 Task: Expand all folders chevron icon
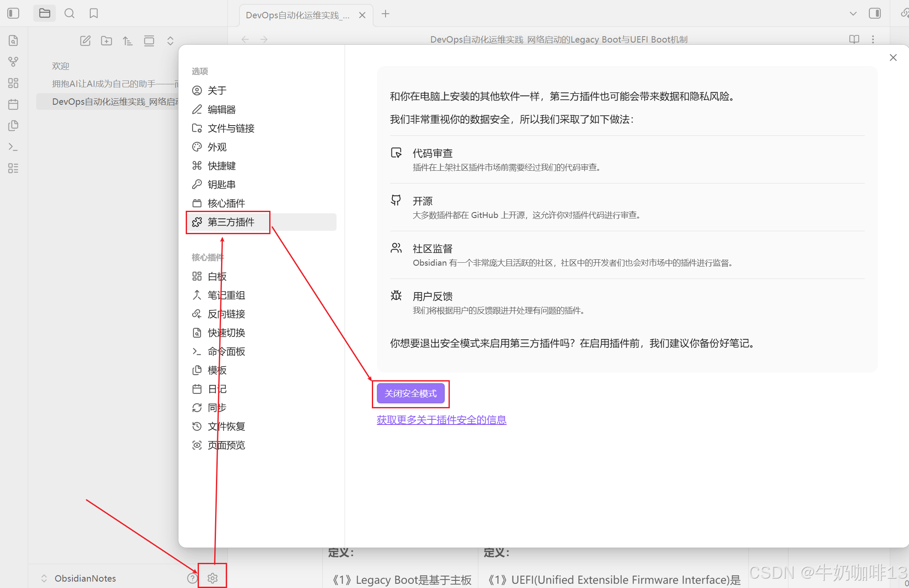(170, 41)
